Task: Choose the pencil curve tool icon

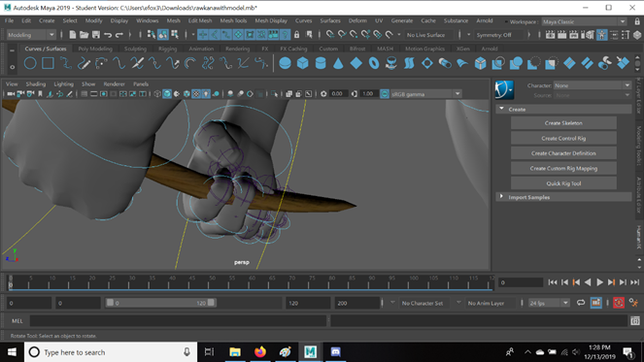Action: [x=84, y=63]
